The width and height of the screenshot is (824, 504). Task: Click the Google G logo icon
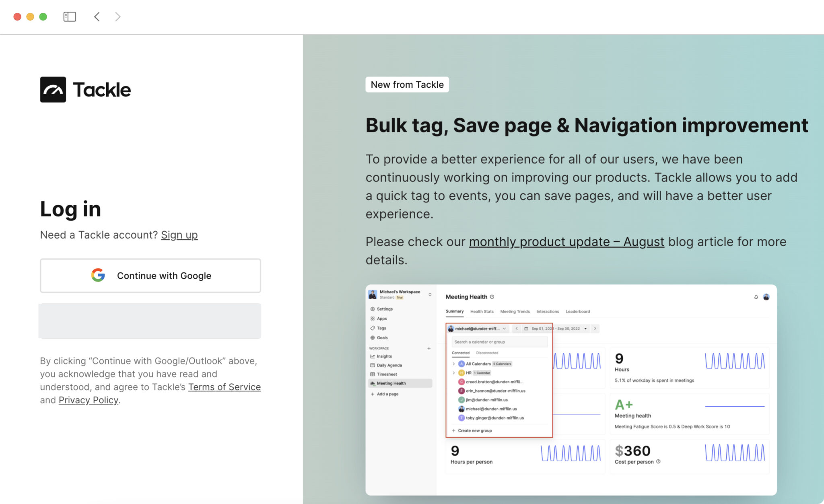point(98,276)
